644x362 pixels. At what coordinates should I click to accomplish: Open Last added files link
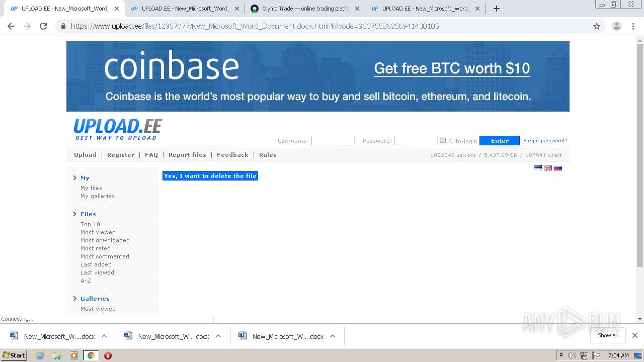(96, 264)
